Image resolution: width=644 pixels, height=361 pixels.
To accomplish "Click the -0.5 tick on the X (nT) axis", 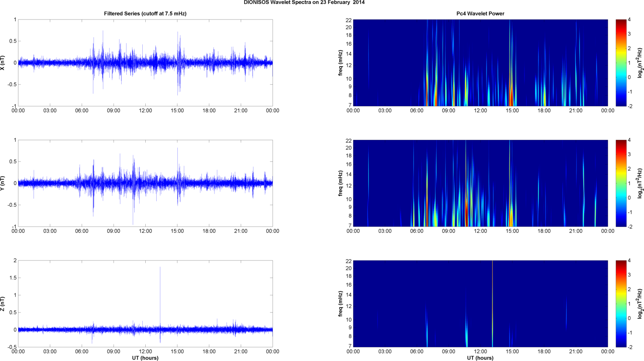I will [x=11, y=85].
